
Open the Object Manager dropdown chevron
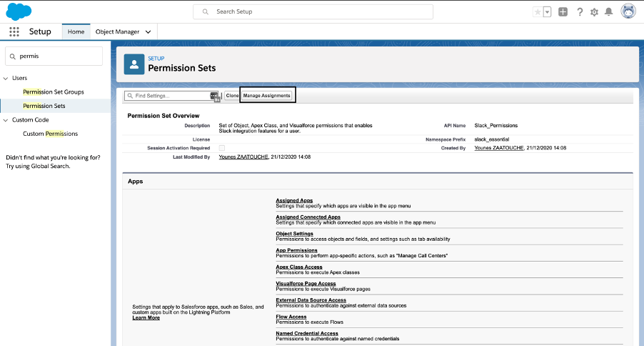point(149,32)
